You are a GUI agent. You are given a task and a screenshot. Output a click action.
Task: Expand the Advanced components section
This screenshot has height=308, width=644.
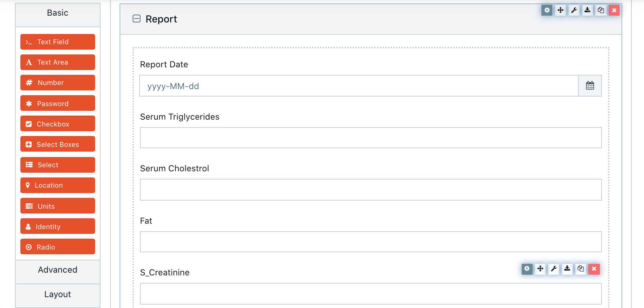pyautogui.click(x=58, y=270)
